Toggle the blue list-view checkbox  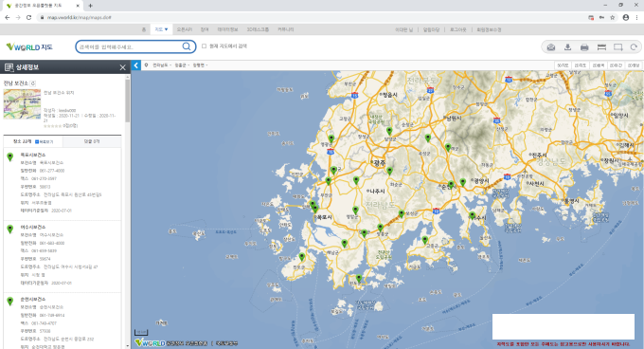(37, 141)
